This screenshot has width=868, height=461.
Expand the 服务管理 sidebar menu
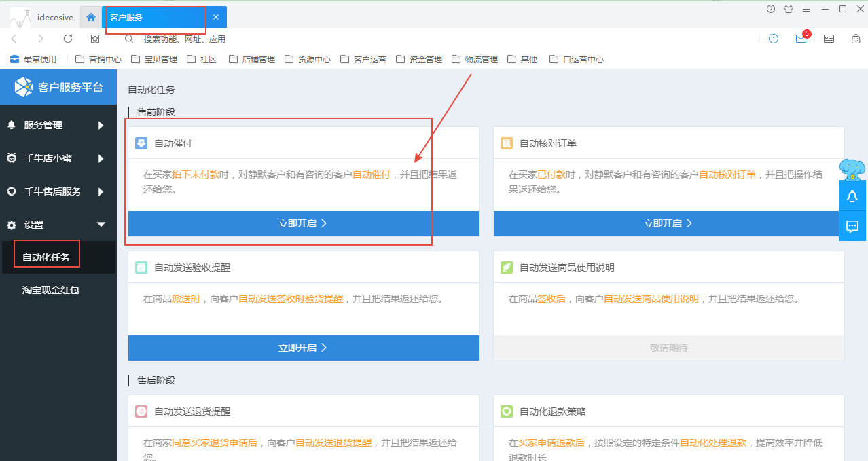(x=58, y=125)
